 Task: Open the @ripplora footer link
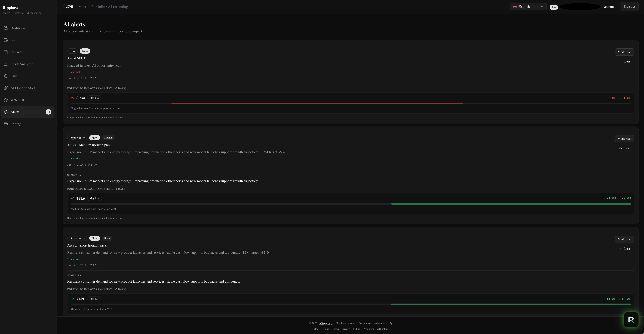[369, 329]
